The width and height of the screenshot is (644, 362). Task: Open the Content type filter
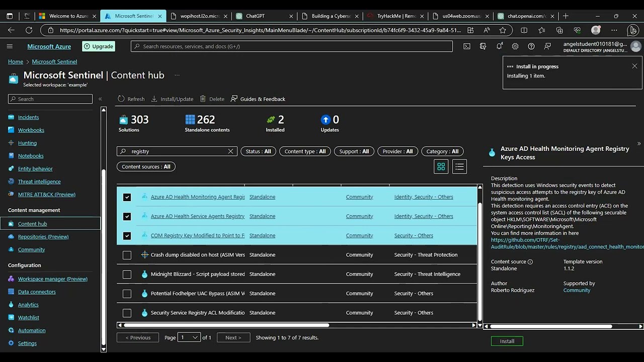tap(305, 151)
